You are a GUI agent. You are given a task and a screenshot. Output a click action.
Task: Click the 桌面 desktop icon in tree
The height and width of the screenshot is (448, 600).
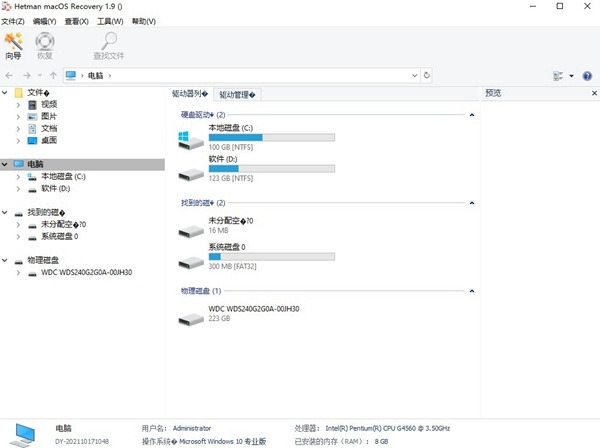[33, 140]
